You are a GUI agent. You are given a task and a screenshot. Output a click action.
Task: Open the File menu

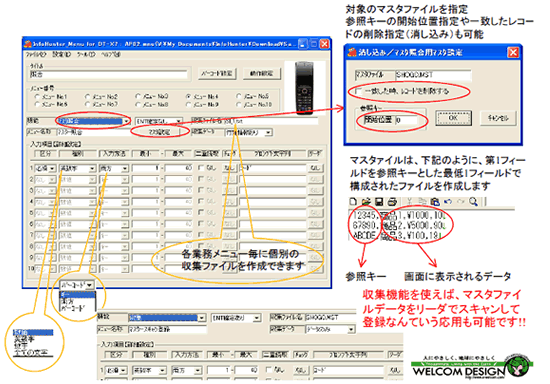pos(36,54)
